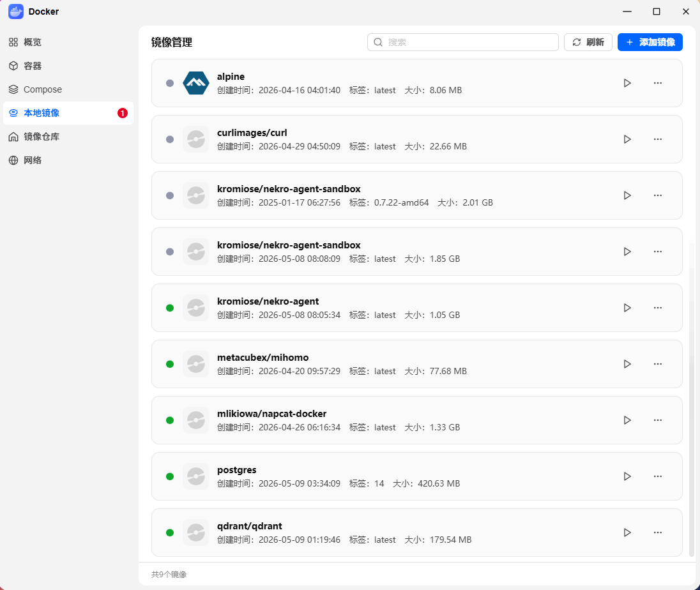Image resolution: width=700 pixels, height=590 pixels.
Task: Run the mlikiowa/napcat-docker image
Action: tap(627, 420)
